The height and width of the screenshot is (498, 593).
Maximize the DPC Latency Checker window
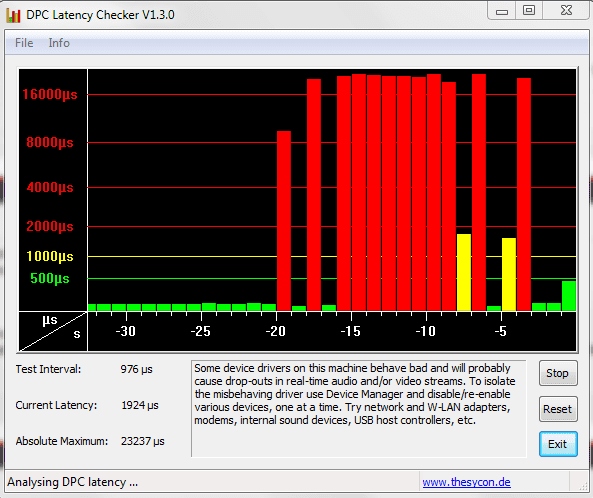tap(529, 11)
